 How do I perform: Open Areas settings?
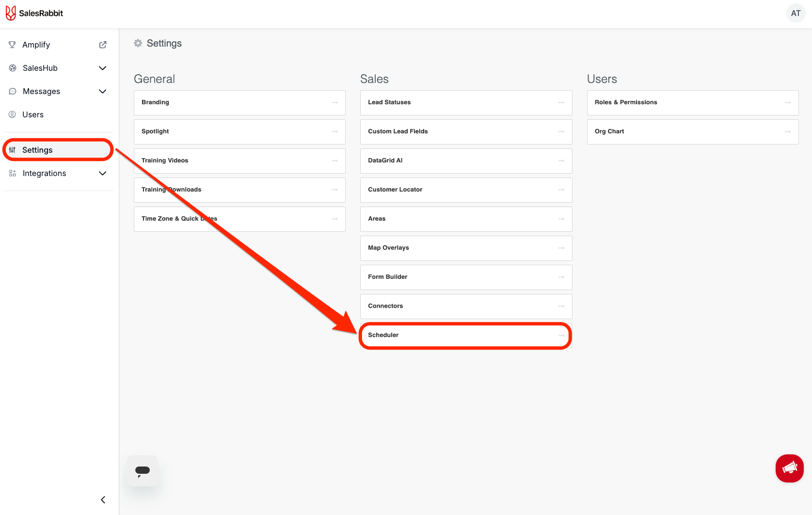[466, 219]
